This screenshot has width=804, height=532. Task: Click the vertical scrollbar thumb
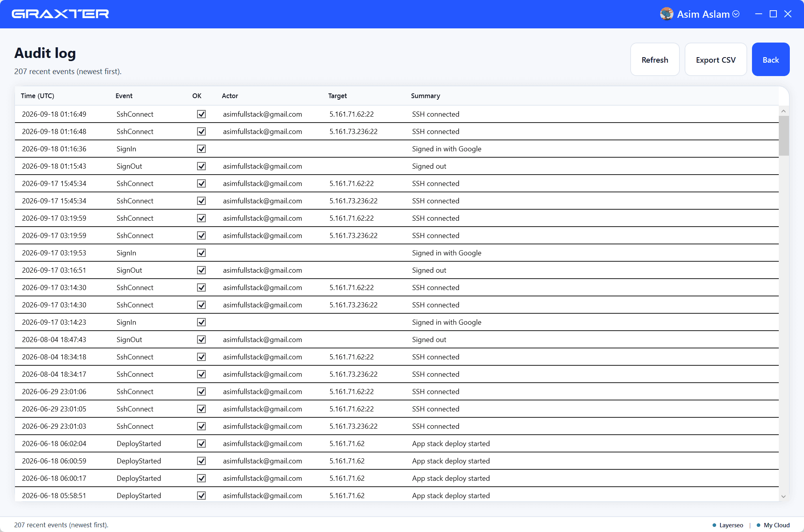click(784, 136)
